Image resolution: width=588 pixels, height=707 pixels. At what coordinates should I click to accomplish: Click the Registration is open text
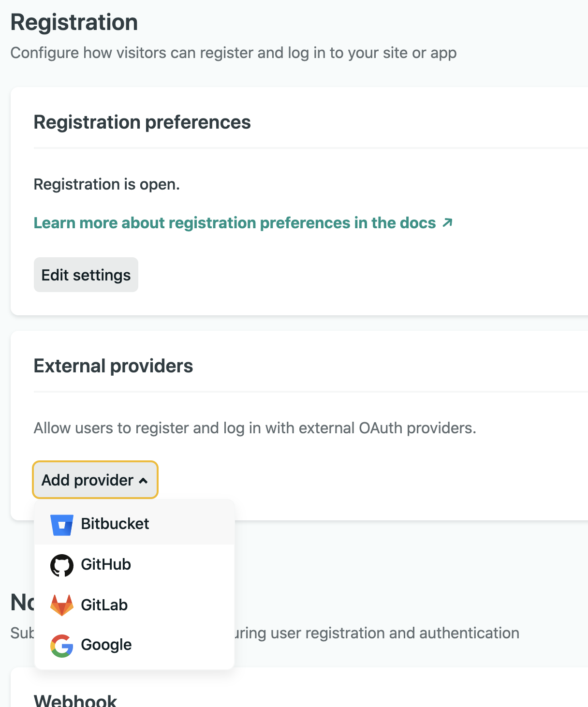coord(106,184)
